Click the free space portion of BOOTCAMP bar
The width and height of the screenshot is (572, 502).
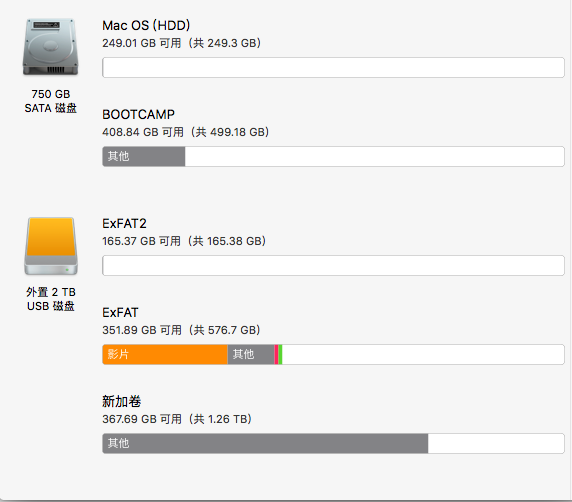coord(375,157)
